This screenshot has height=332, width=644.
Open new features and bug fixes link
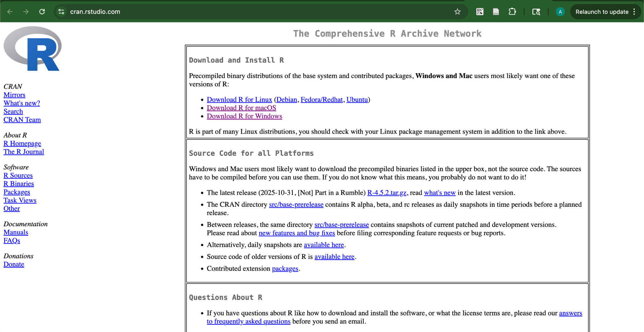[x=297, y=233]
